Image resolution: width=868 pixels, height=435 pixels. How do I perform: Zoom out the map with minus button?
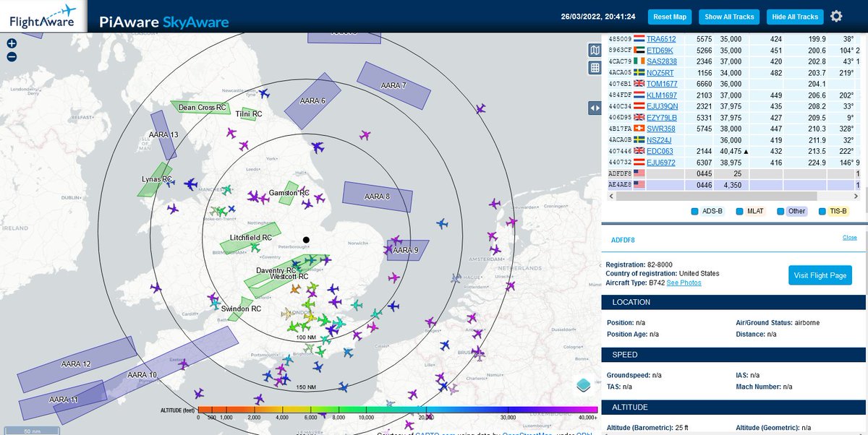click(x=12, y=56)
